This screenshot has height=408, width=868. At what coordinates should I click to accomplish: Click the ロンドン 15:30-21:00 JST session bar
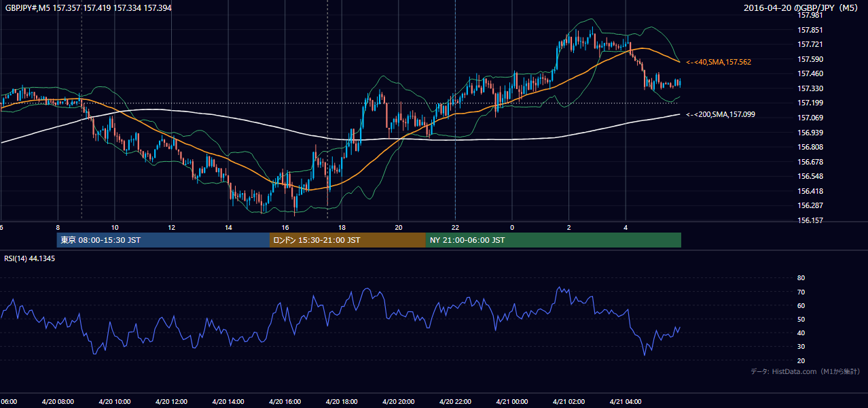pos(348,240)
